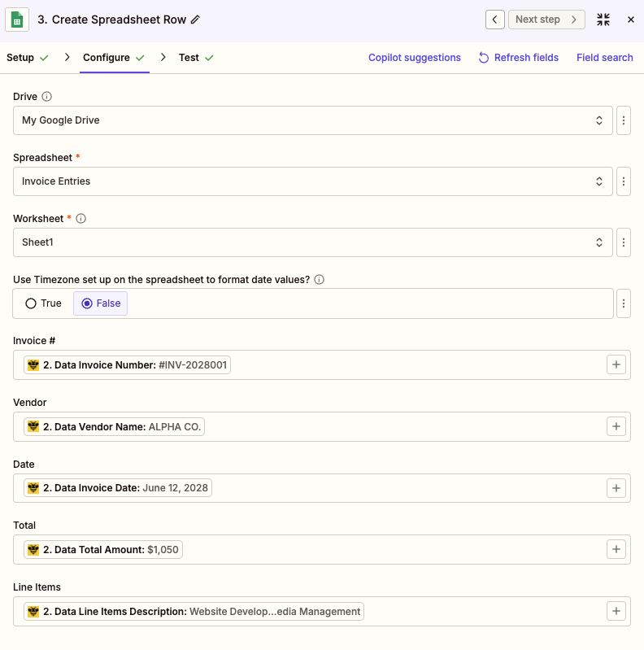Click the Configure green checkmark
This screenshot has width=644, height=650.
click(x=140, y=58)
